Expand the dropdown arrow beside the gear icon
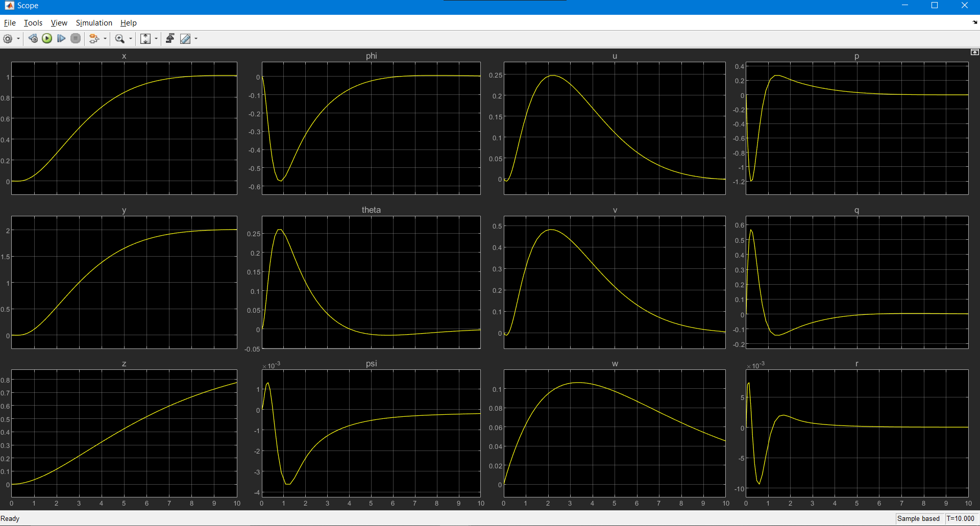The image size is (980, 526). 18,39
